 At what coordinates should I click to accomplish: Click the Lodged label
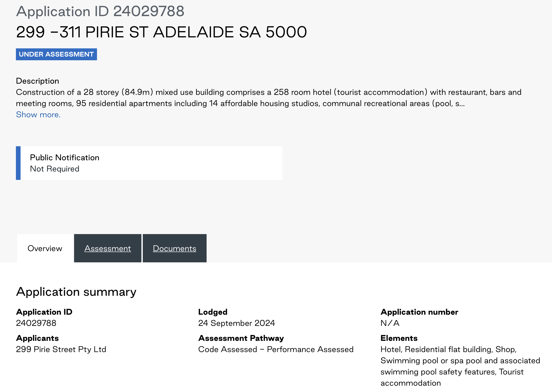tap(213, 312)
